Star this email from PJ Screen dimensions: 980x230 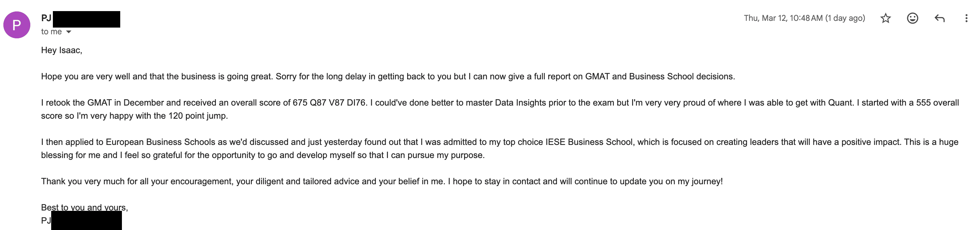pyautogui.click(x=886, y=18)
